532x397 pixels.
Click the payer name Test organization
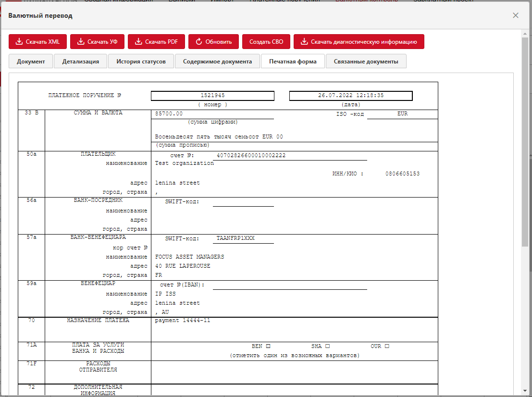point(184,163)
